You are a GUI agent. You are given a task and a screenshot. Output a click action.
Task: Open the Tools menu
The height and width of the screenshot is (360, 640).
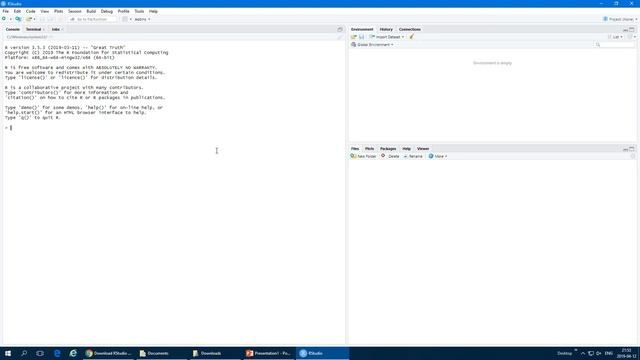pos(139,11)
